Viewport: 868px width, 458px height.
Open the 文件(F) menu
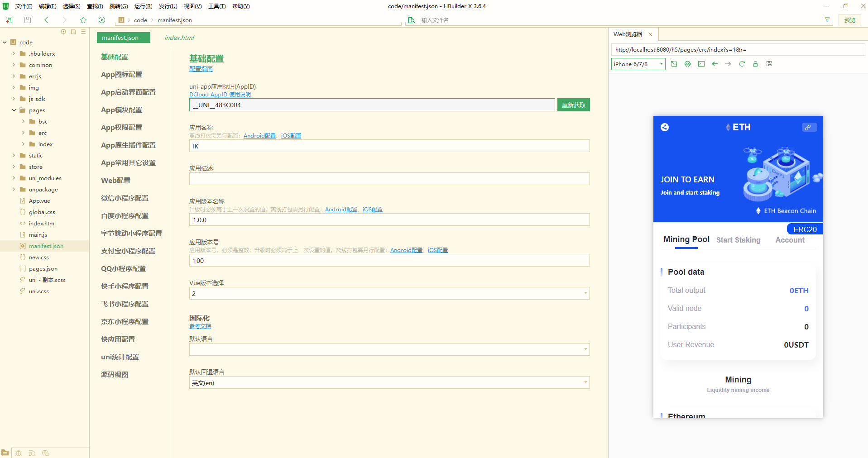pyautogui.click(x=24, y=6)
